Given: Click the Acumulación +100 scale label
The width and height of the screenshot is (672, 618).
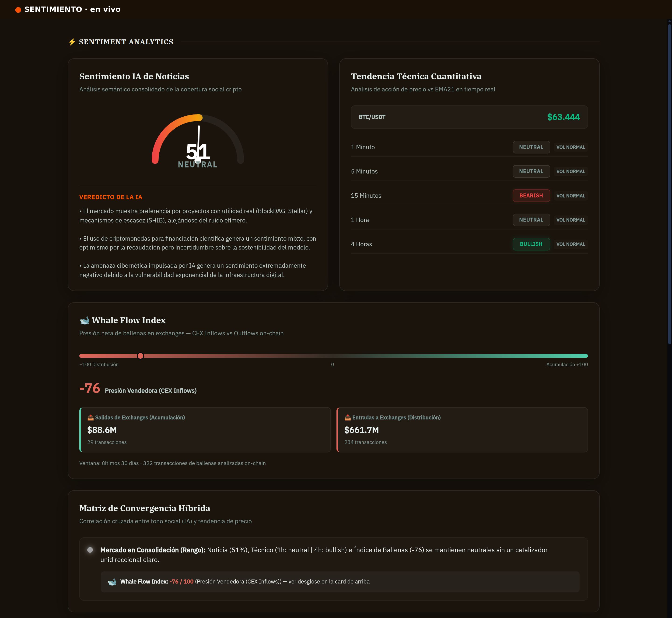Looking at the screenshot, I should tap(567, 365).
